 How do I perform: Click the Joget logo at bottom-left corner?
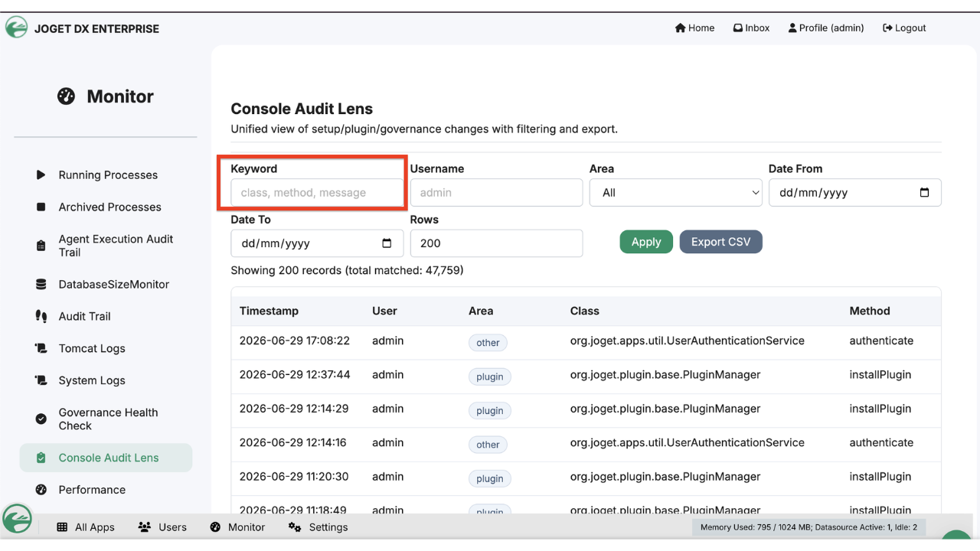coord(17,518)
